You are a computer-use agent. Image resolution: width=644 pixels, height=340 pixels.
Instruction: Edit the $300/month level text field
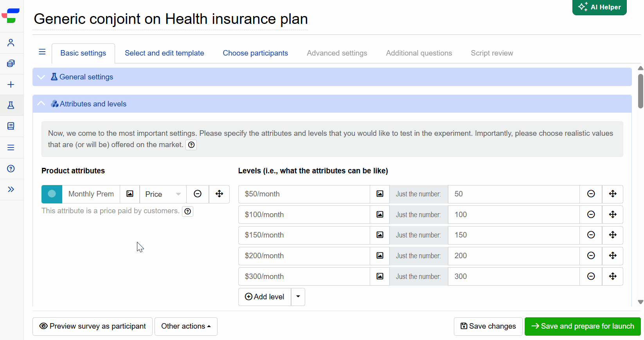(304, 277)
